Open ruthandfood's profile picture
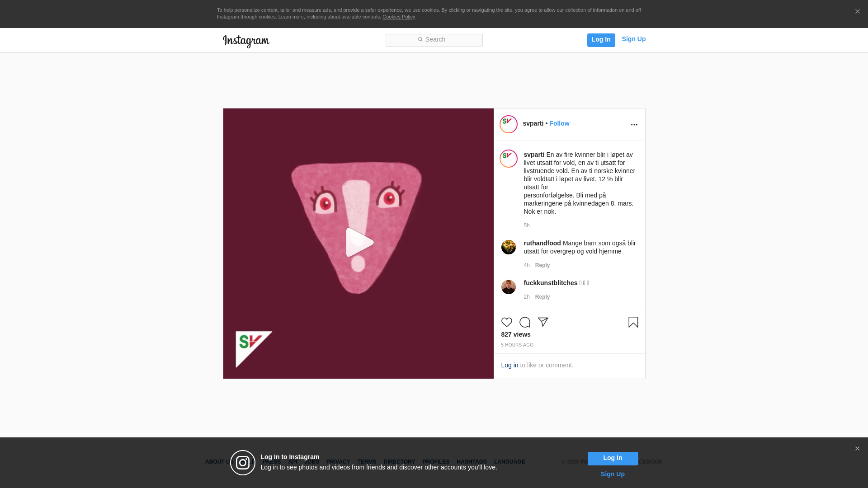Image resolution: width=868 pixels, height=488 pixels. pyautogui.click(x=508, y=247)
